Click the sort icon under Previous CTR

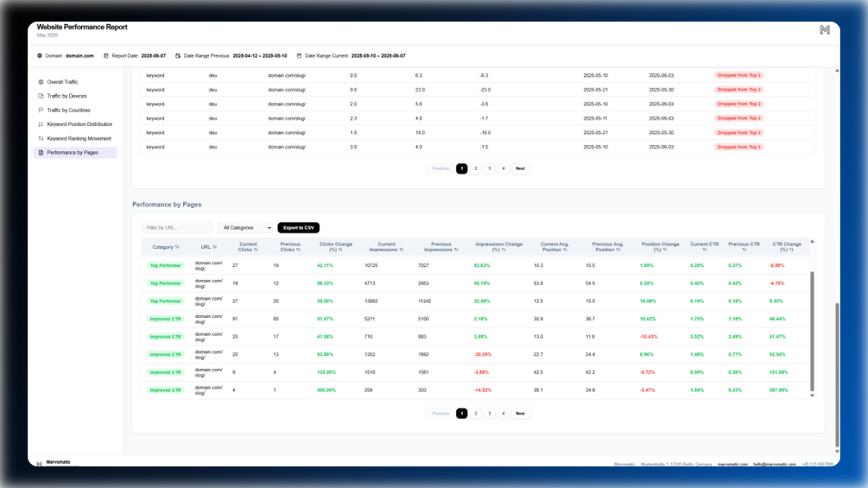pyautogui.click(x=744, y=250)
